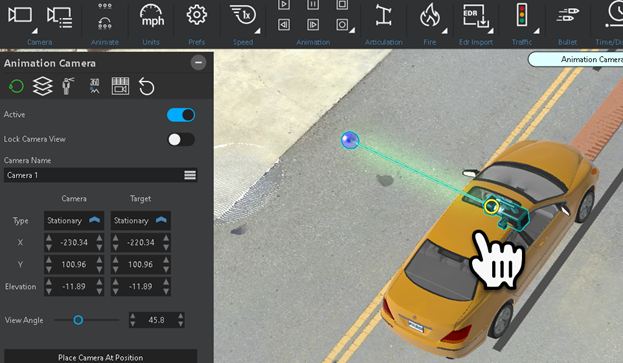Collapse the Animation Camera panel with minus button
This screenshot has width=623, height=363.
198,63
